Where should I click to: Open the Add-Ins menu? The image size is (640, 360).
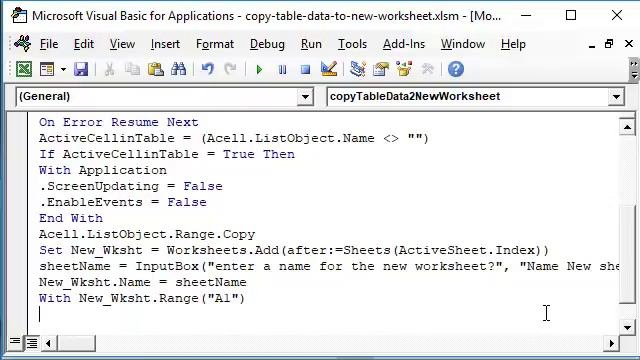point(404,44)
